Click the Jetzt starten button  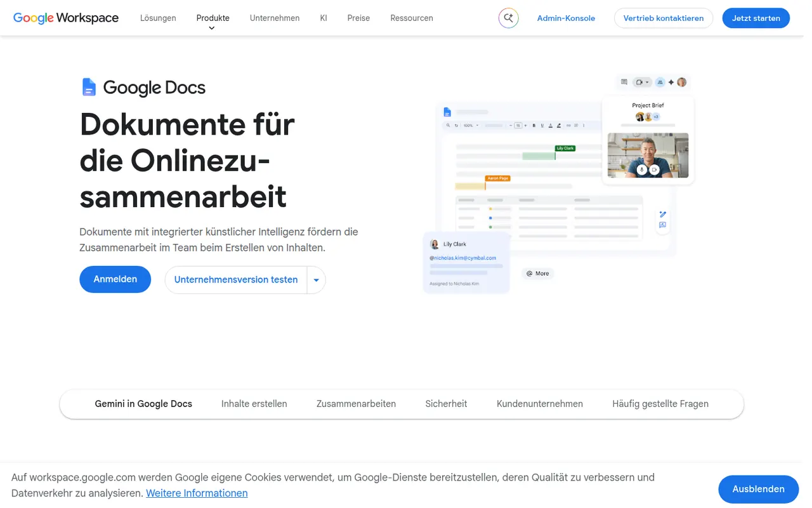[x=756, y=18]
